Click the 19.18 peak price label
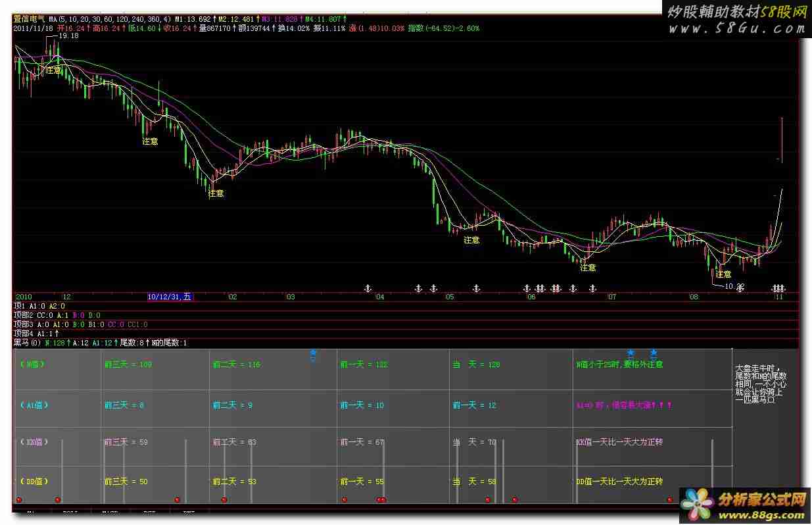The image size is (812, 525). [x=68, y=36]
